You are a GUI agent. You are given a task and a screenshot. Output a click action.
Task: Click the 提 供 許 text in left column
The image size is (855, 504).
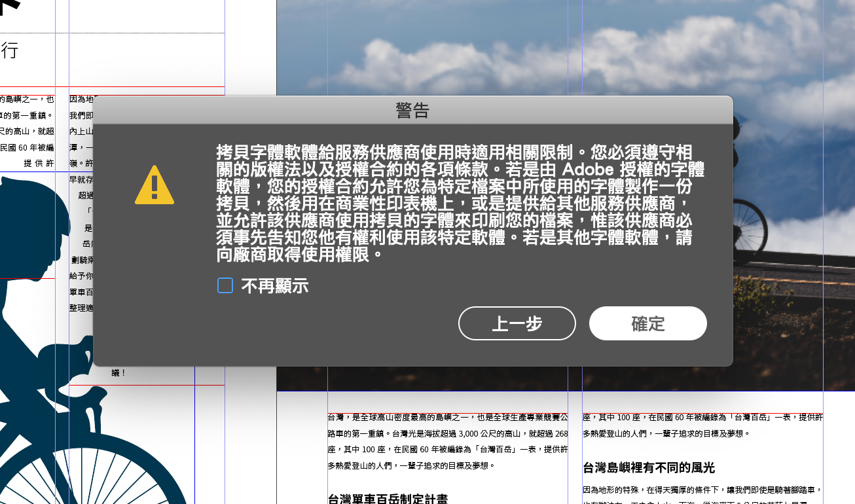(x=39, y=164)
